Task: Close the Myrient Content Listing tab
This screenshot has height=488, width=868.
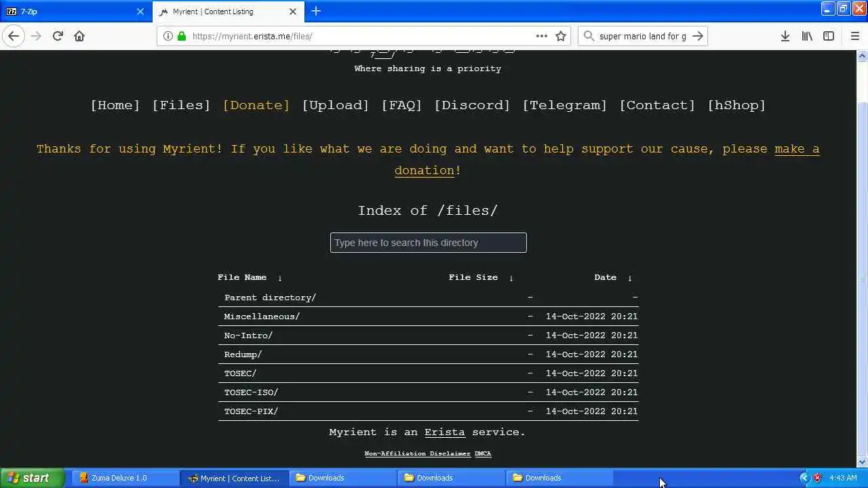Action: (293, 12)
